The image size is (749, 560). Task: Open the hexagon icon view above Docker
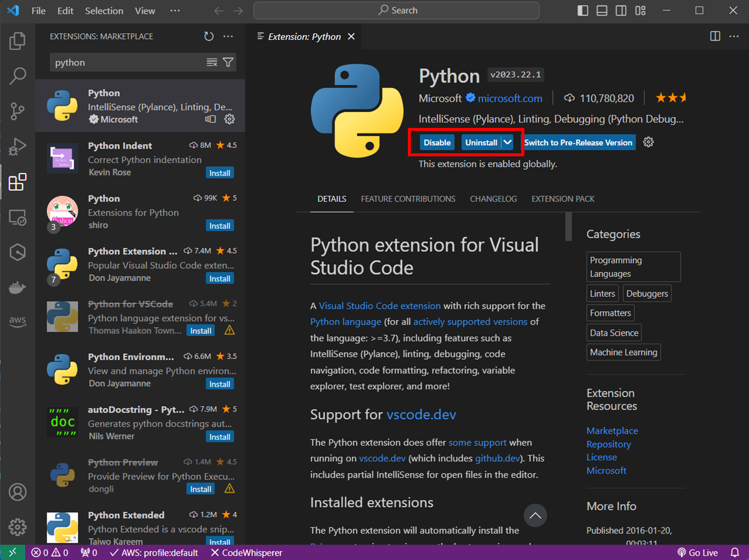point(17,252)
